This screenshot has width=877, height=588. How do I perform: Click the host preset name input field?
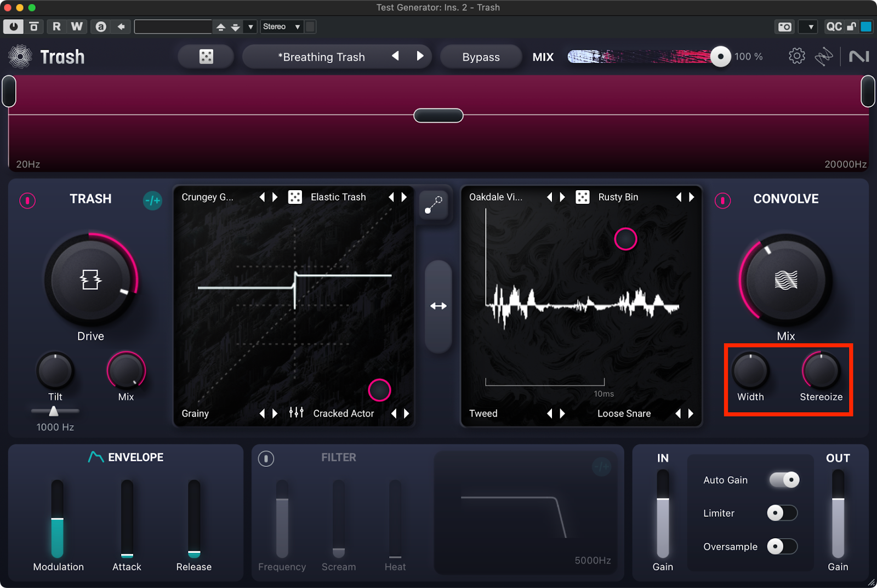click(x=173, y=26)
